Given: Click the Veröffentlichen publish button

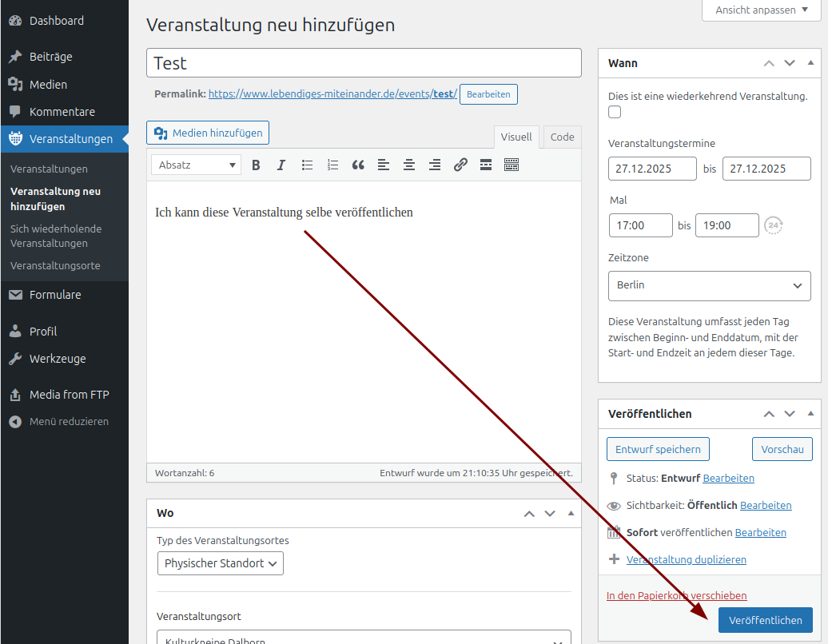Looking at the screenshot, I should 765,620.
